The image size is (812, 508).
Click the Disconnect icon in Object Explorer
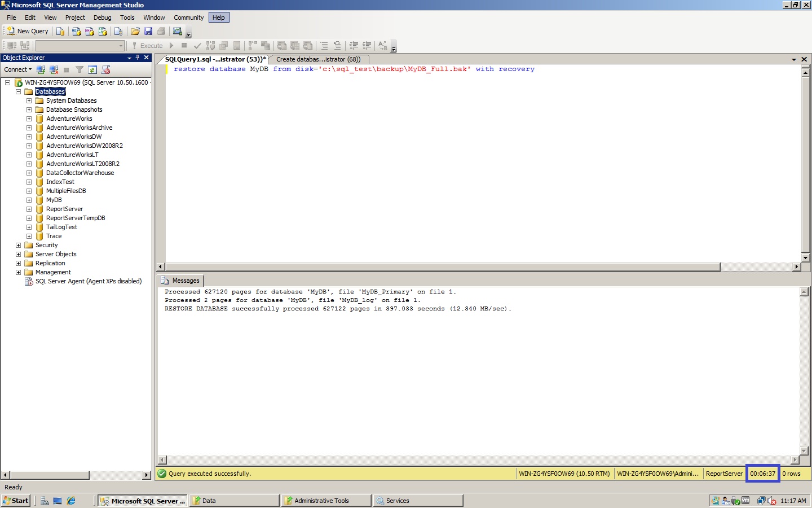(x=54, y=69)
